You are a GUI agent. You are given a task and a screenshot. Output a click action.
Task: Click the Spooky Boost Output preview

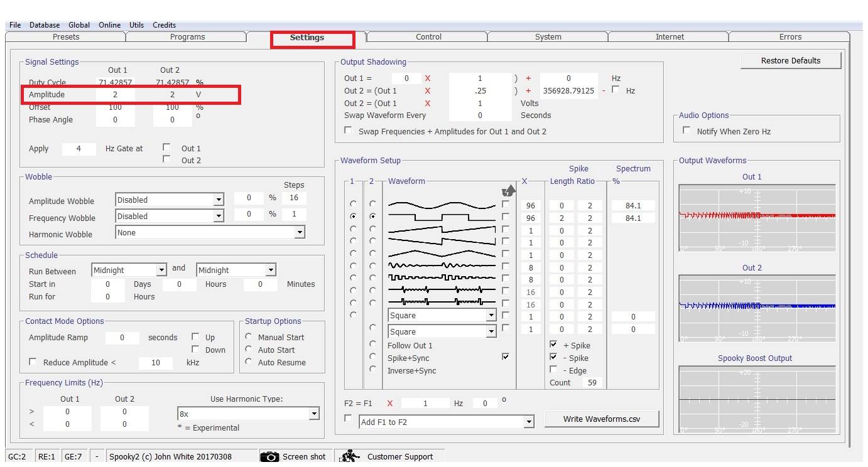(x=757, y=399)
